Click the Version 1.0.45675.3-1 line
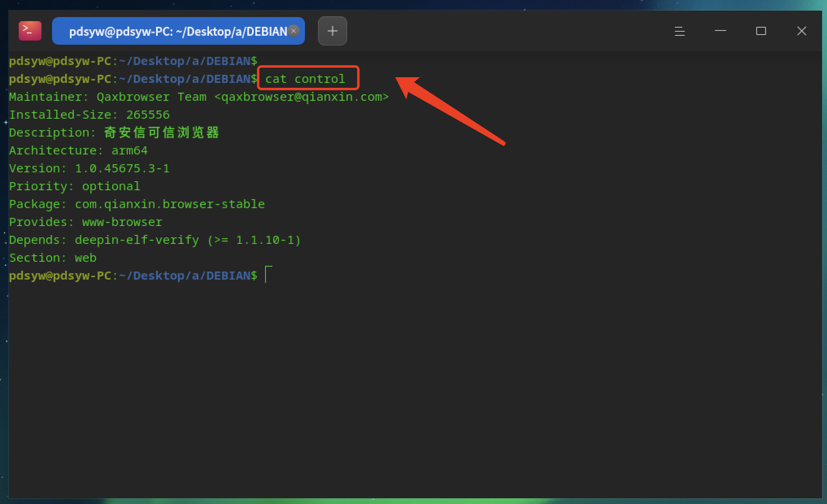Screen dimensions: 827x504 tap(89, 168)
